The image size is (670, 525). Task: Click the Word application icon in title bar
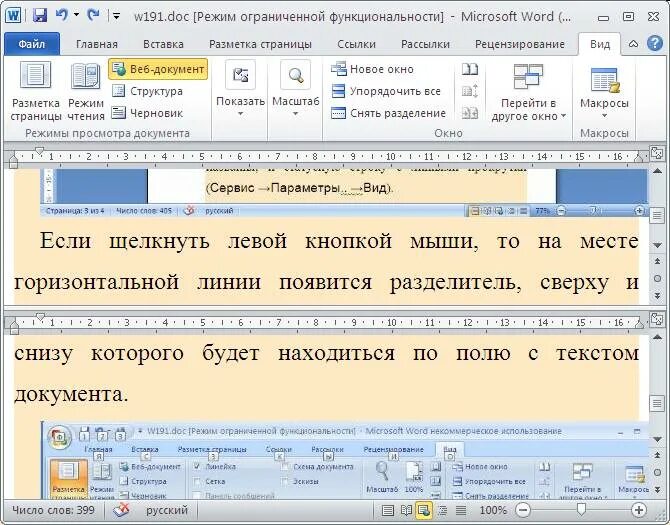tap(12, 16)
